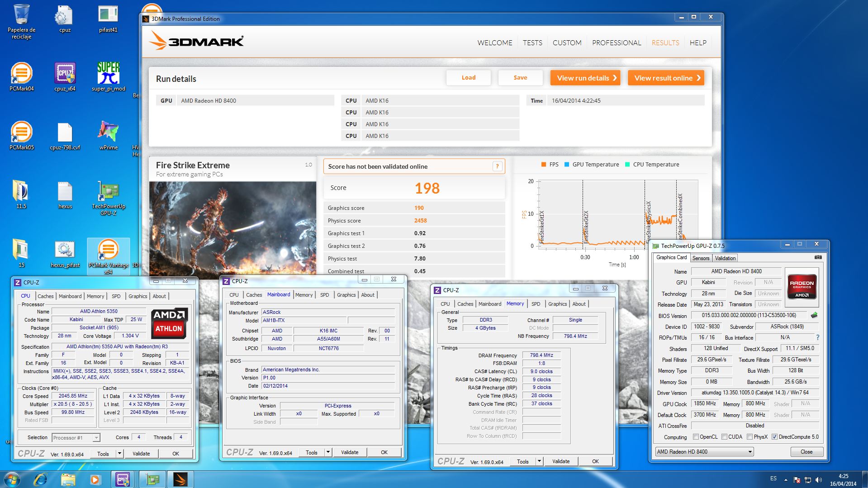Open Windows Media Player taskbar icon

click(95, 479)
